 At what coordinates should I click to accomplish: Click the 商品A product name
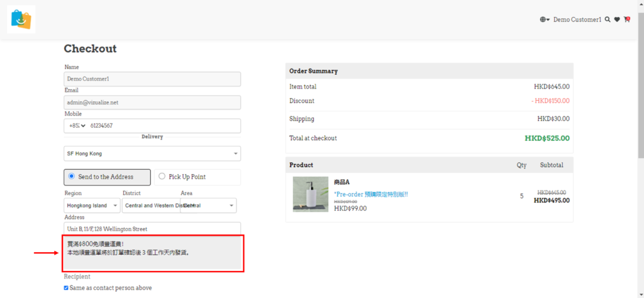342,182
